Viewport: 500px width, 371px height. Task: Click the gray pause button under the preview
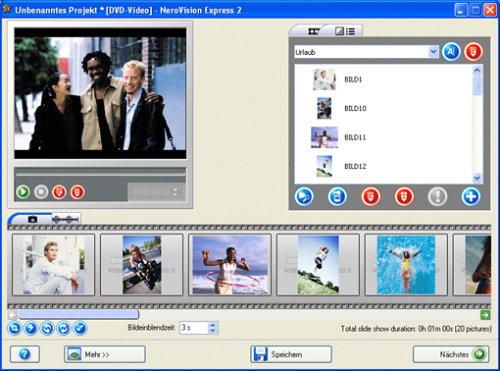pyautogui.click(x=41, y=192)
